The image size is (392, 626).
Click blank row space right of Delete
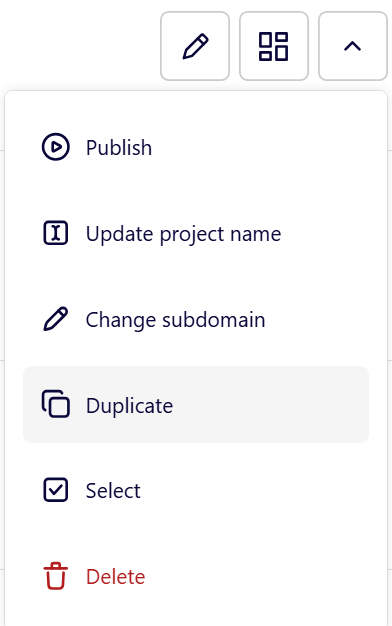click(x=255, y=576)
